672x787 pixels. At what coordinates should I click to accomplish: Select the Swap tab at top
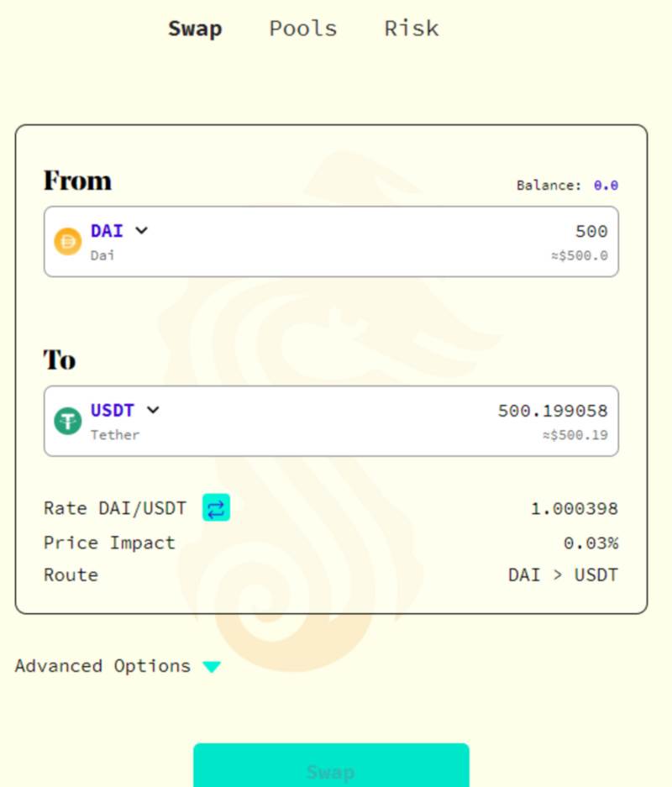coord(195,29)
